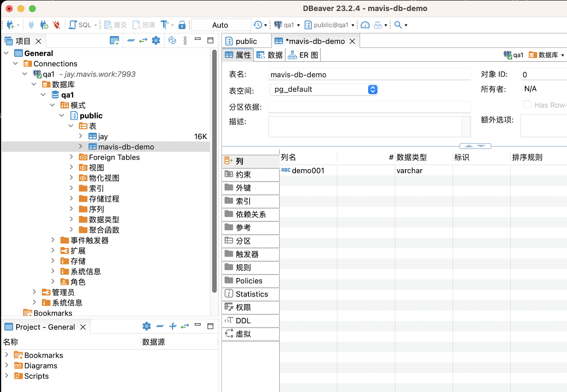
Task: Open the dashboard gauge icon
Action: (x=365, y=25)
